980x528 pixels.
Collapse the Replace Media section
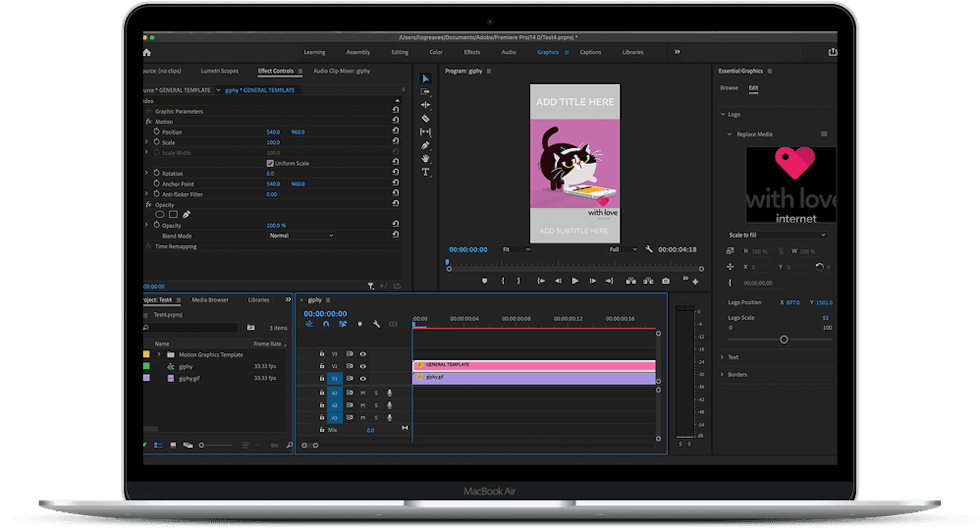point(730,134)
